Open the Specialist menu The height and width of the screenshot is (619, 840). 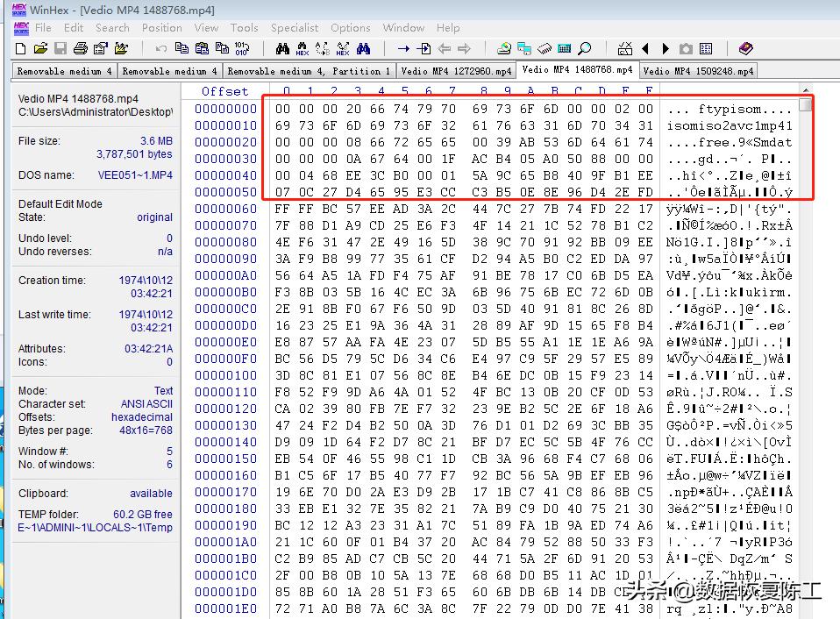click(x=295, y=28)
